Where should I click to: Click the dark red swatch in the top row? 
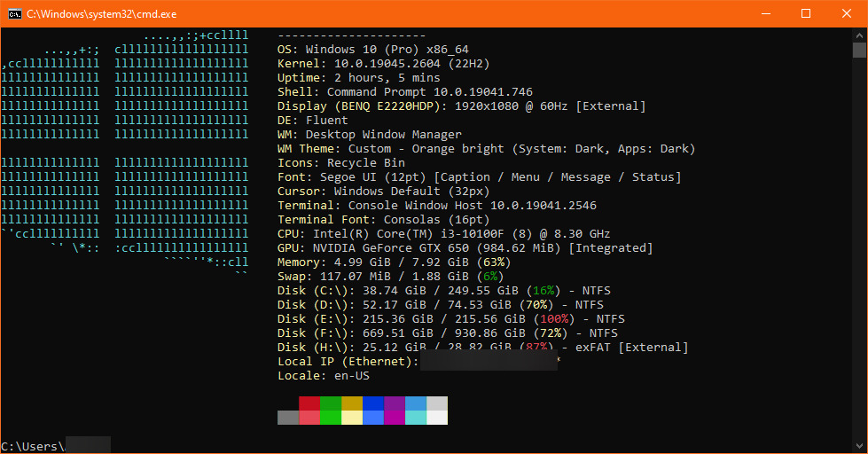tap(309, 403)
